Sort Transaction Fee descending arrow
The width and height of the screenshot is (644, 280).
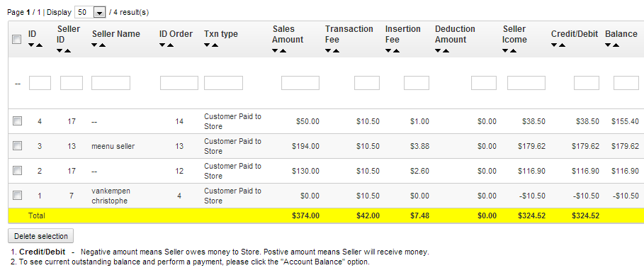[x=328, y=50]
